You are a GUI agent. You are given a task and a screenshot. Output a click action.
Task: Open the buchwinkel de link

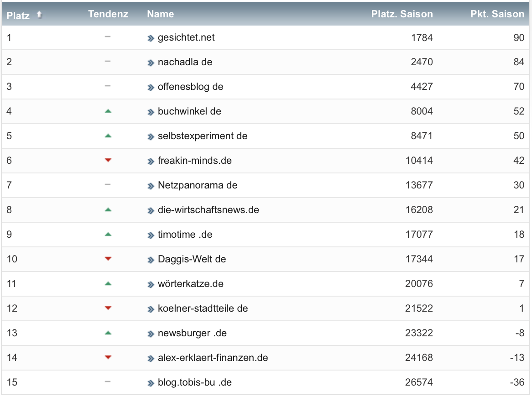(190, 111)
